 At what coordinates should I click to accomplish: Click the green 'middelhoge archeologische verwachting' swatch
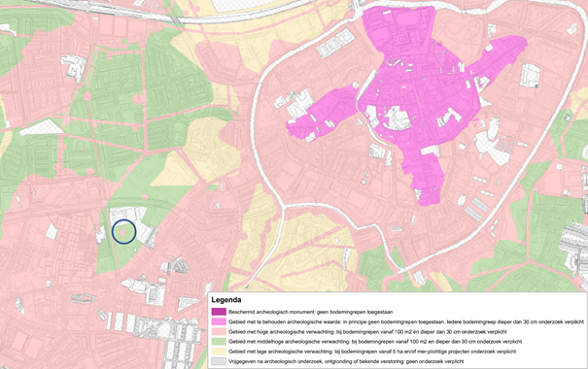[219, 342]
